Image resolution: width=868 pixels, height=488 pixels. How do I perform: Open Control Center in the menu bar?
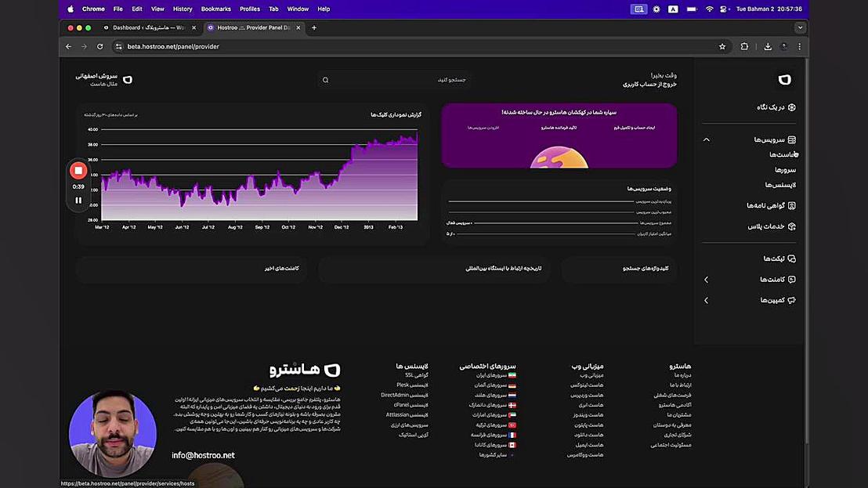click(724, 9)
